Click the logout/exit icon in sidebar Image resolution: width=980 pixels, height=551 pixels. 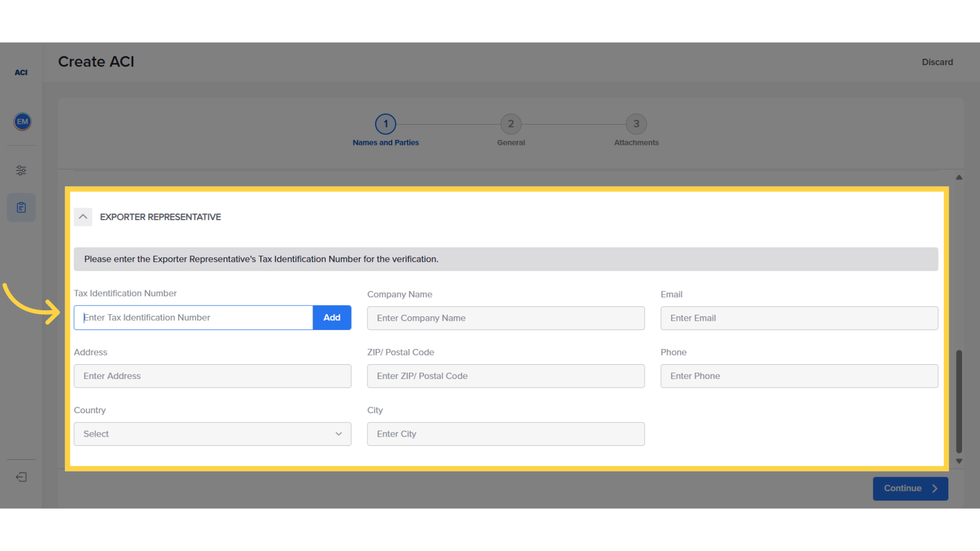pyautogui.click(x=21, y=478)
